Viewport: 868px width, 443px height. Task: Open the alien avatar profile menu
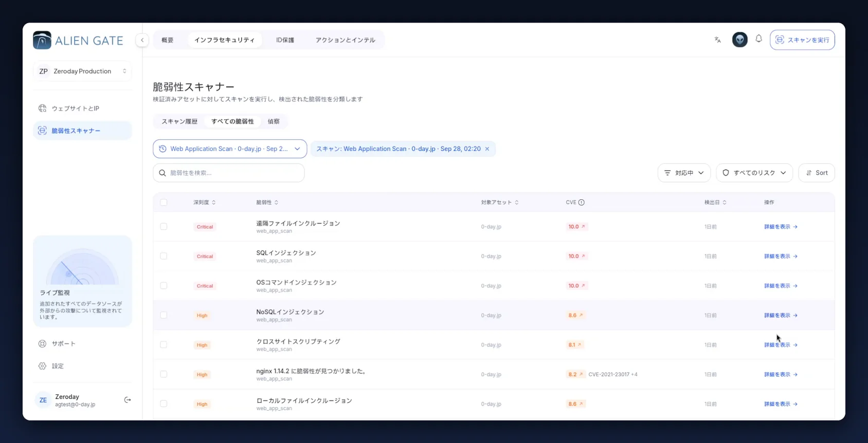pos(739,40)
